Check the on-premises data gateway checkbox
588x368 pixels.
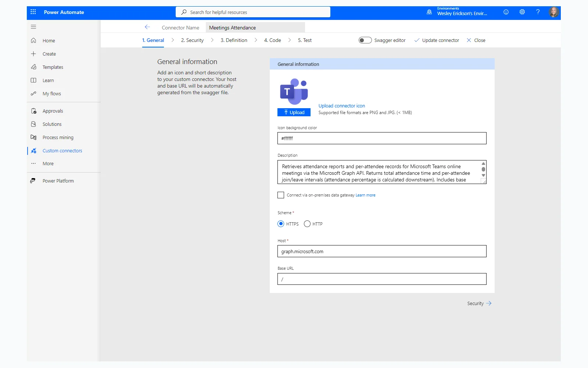pos(281,195)
